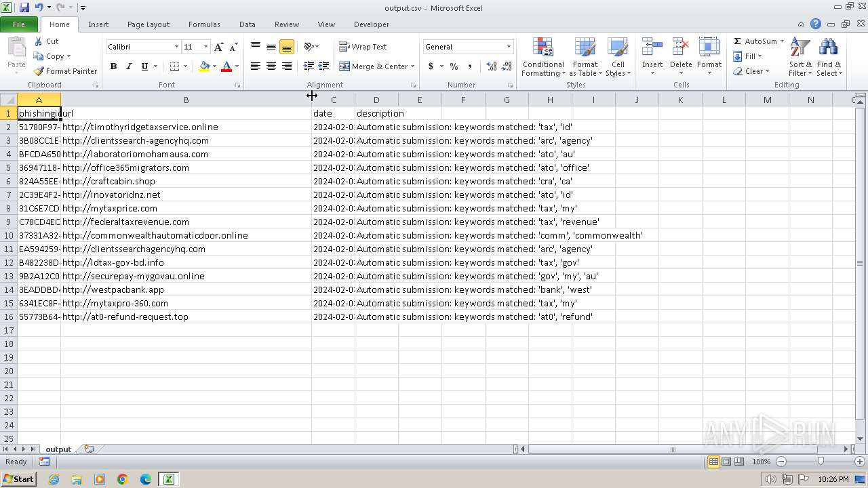
Task: Toggle Wrap Text
Action: [x=363, y=47]
